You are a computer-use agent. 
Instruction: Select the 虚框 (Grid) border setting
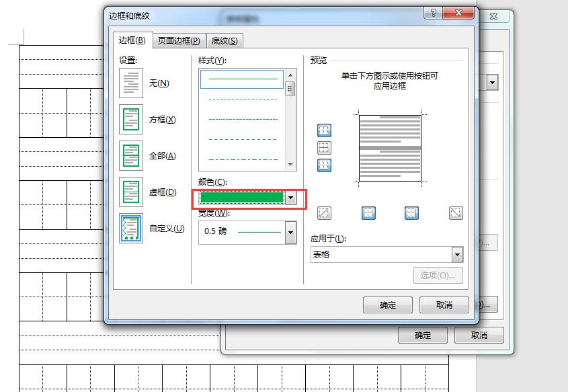130,192
